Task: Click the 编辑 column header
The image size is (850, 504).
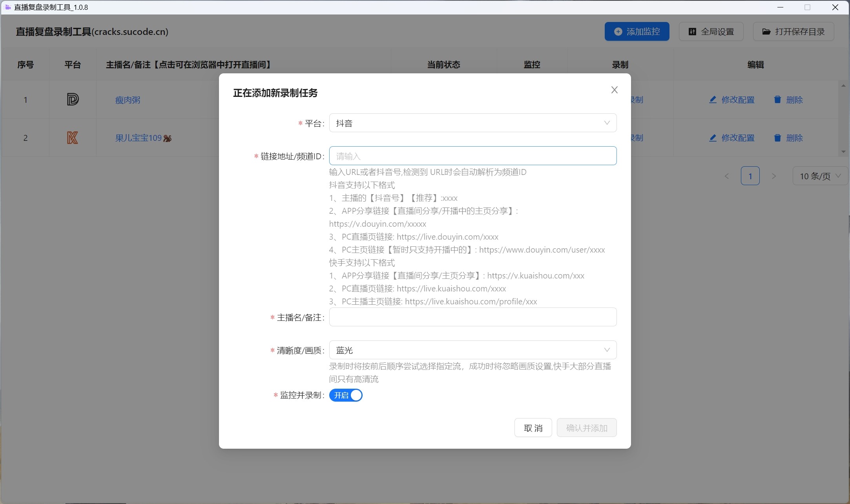Action: [756, 65]
